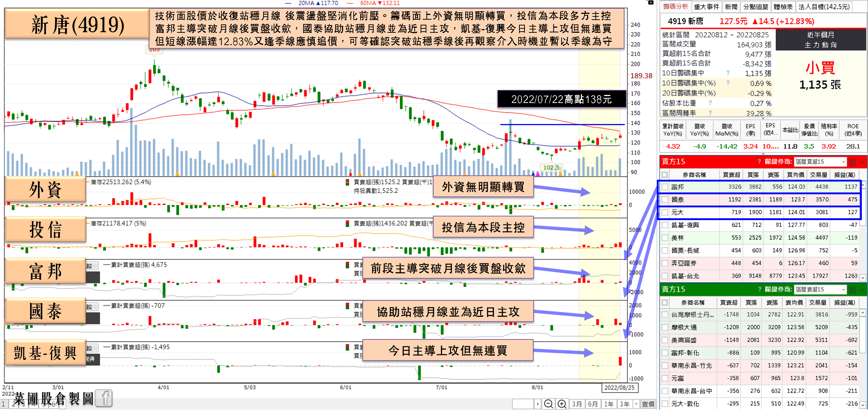Toggle the select-all checkbox in 賣方15 table
Viewport: 868px width, 418px height.
tap(665, 302)
